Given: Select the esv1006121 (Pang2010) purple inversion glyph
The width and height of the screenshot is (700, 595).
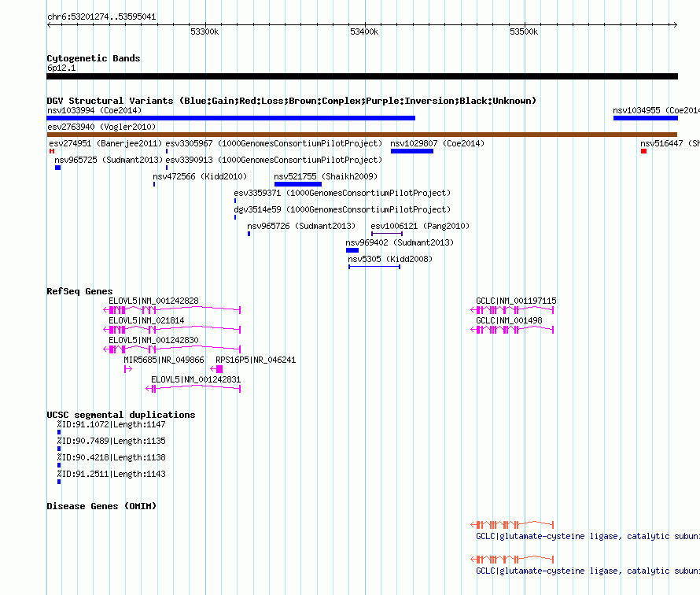Looking at the screenshot, I should click(x=387, y=234).
